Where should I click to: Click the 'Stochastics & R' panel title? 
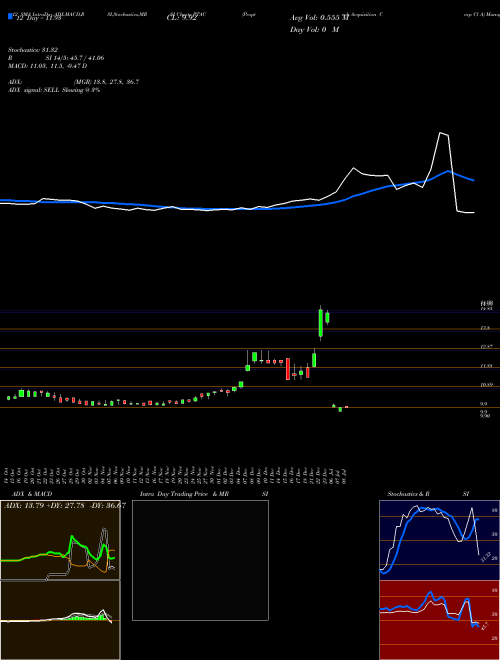[x=409, y=494]
